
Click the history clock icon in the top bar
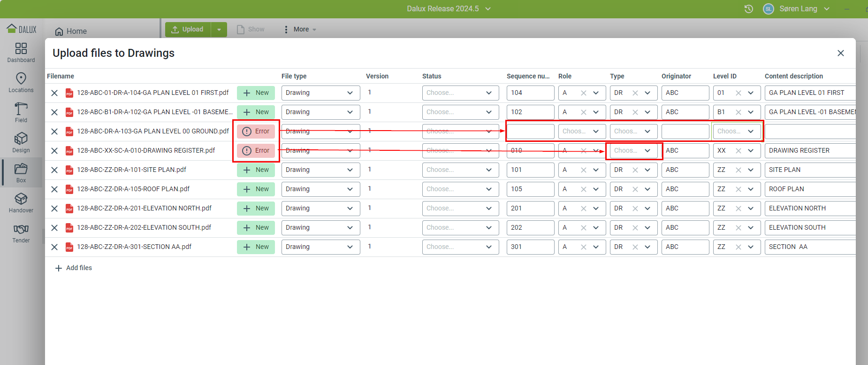pos(748,9)
